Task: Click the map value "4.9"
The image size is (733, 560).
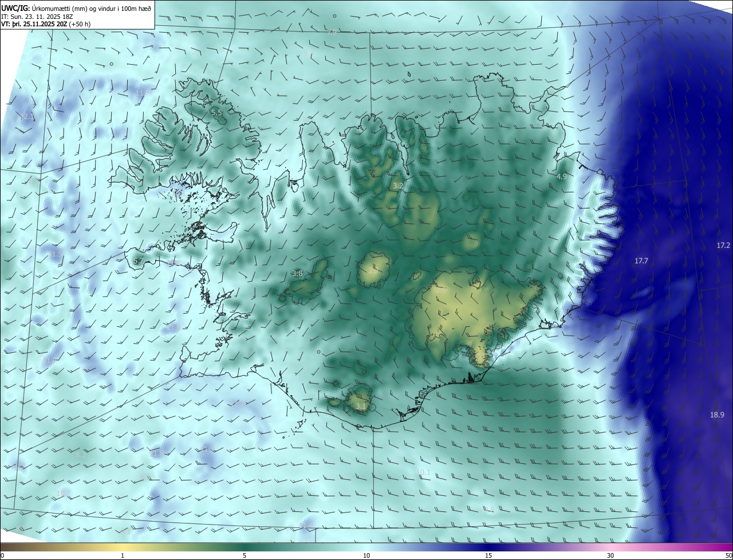Action: 561,177
